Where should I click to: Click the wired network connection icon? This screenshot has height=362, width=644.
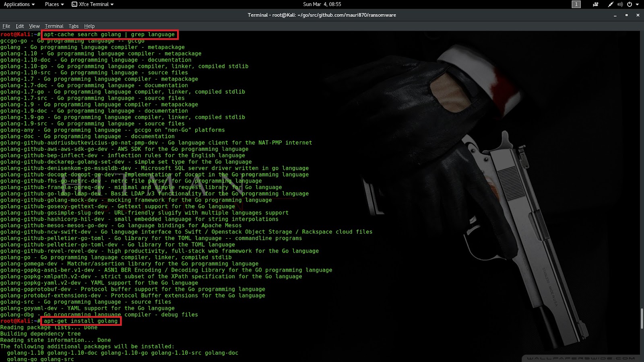pyautogui.click(x=611, y=4)
